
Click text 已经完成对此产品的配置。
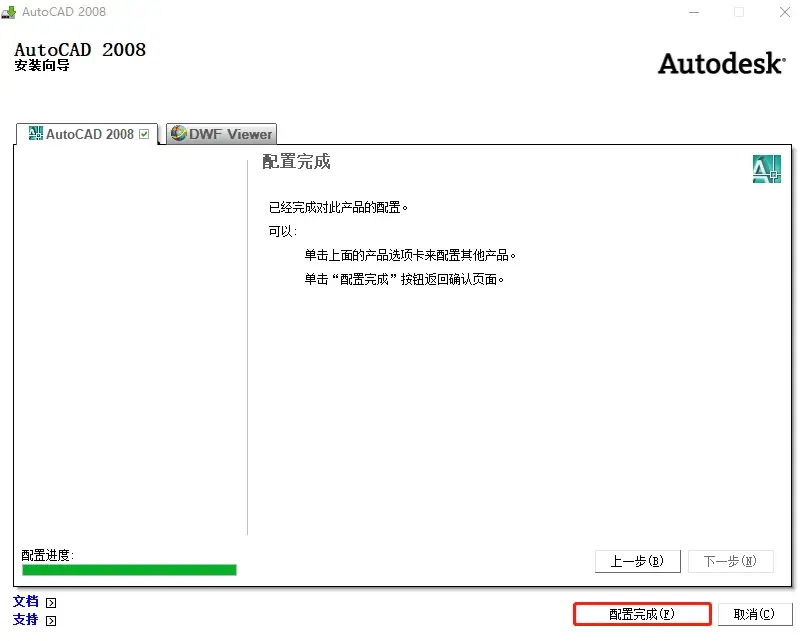pyautogui.click(x=338, y=207)
